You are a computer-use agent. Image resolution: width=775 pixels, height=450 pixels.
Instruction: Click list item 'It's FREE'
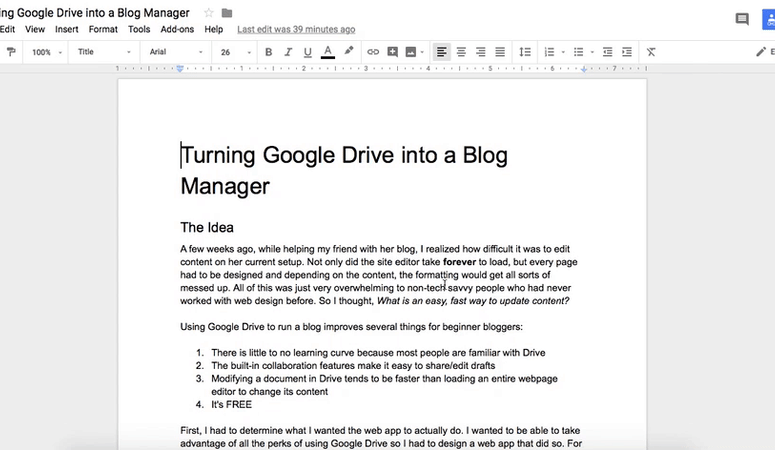pyautogui.click(x=231, y=405)
